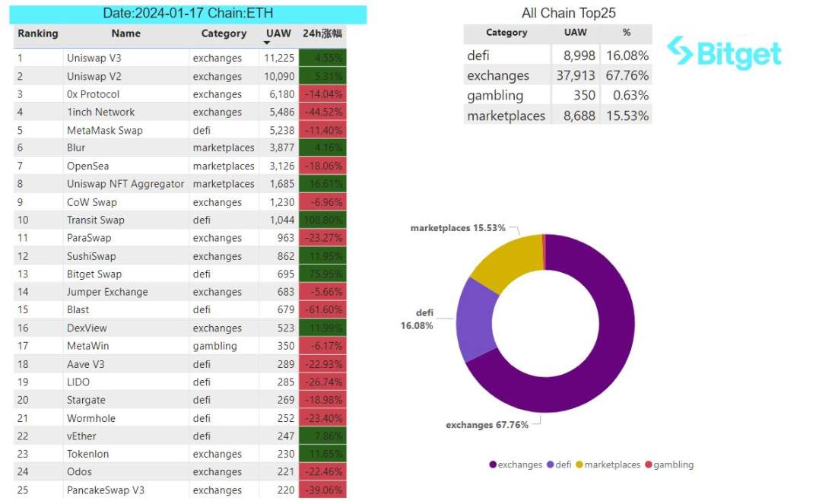Screen dimensions: 816x504
Task: Click the purple exchanges legend dot
Action: coord(494,464)
